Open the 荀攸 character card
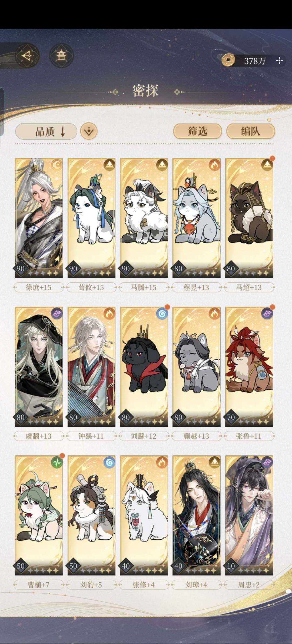The width and height of the screenshot is (292, 644). 91,218
